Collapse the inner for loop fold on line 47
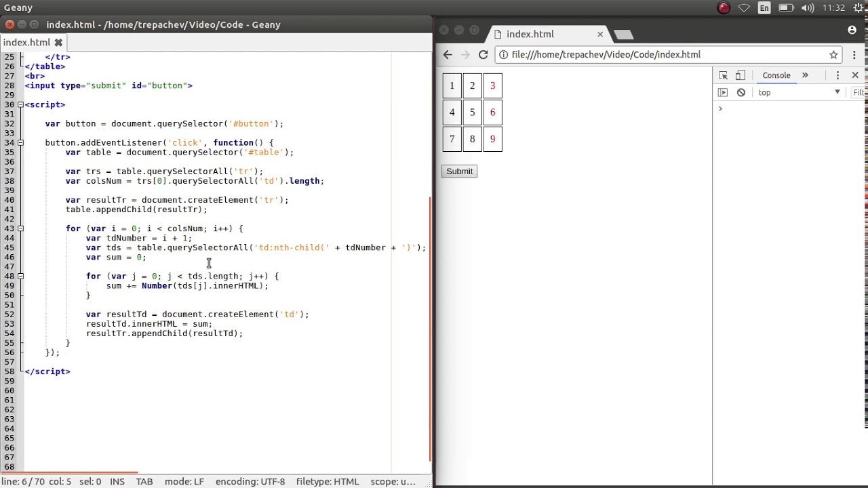The height and width of the screenshot is (488, 868). [x=20, y=276]
